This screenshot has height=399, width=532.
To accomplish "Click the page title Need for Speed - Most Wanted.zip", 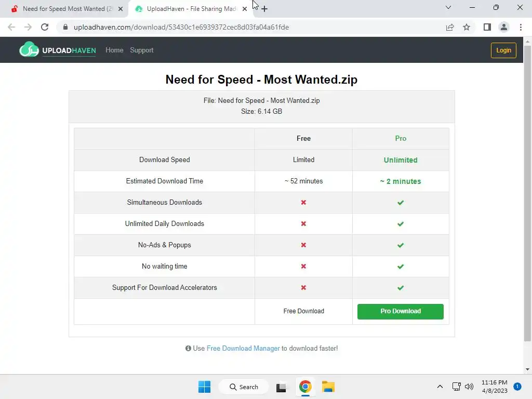I will (x=262, y=79).
